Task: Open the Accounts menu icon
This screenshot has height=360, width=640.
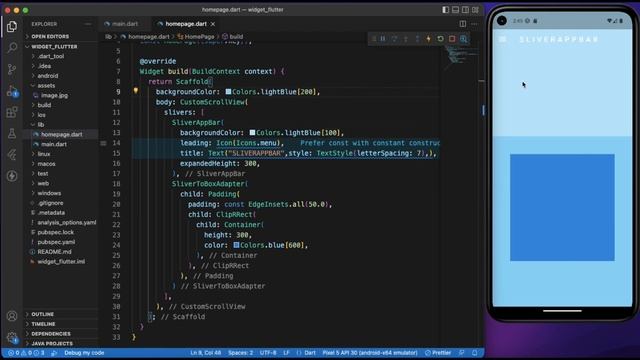Action: click(x=12, y=316)
